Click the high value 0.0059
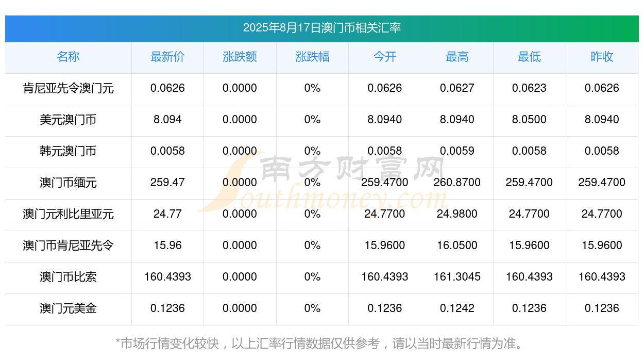Viewport: 644px width, 360px height. pos(457,151)
